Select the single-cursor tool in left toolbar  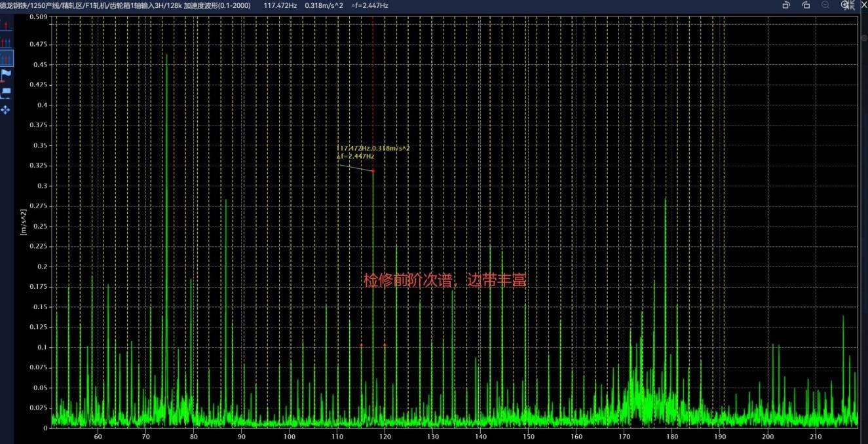7,26
